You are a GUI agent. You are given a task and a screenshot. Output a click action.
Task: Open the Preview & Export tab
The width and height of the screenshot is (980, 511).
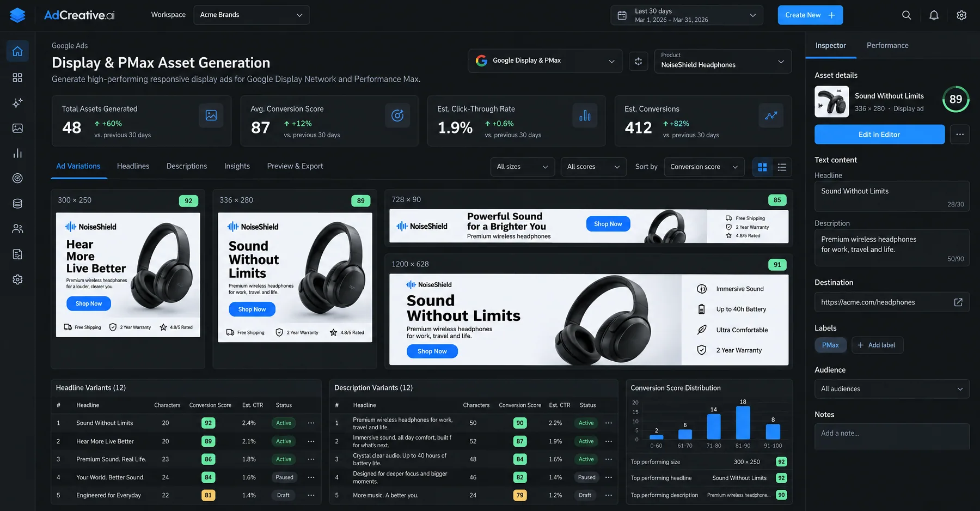coord(295,166)
